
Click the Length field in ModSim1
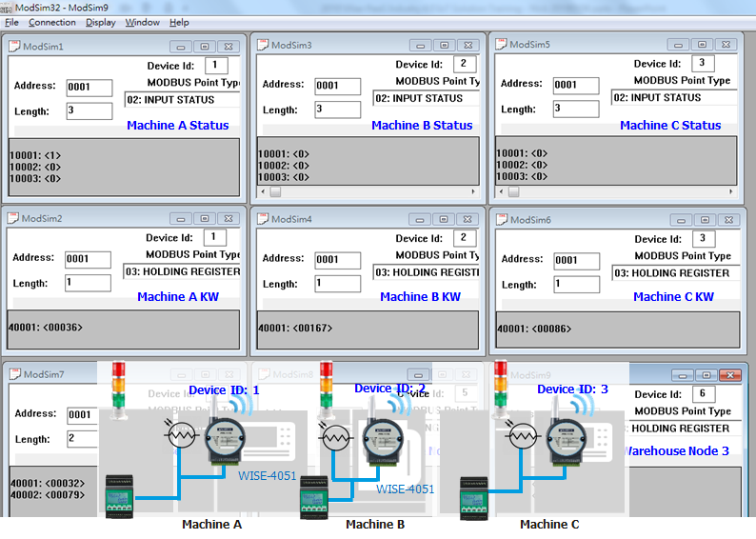tap(90, 110)
